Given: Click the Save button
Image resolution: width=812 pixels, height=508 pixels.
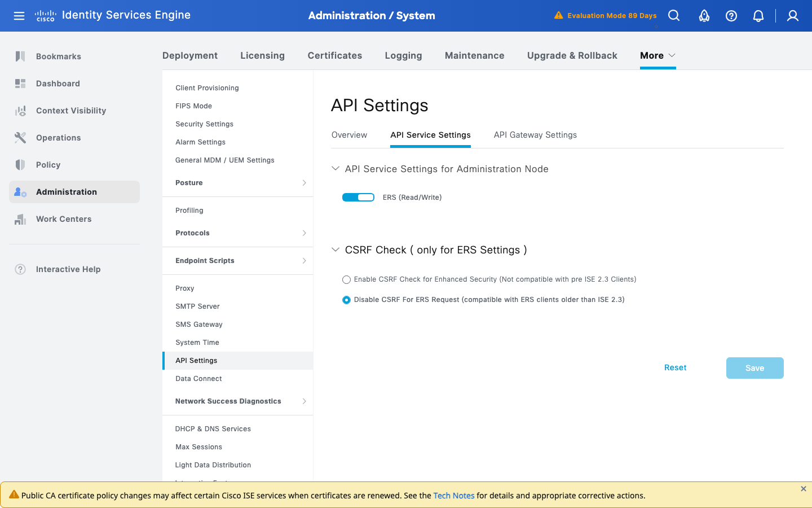Looking at the screenshot, I should click(x=755, y=368).
